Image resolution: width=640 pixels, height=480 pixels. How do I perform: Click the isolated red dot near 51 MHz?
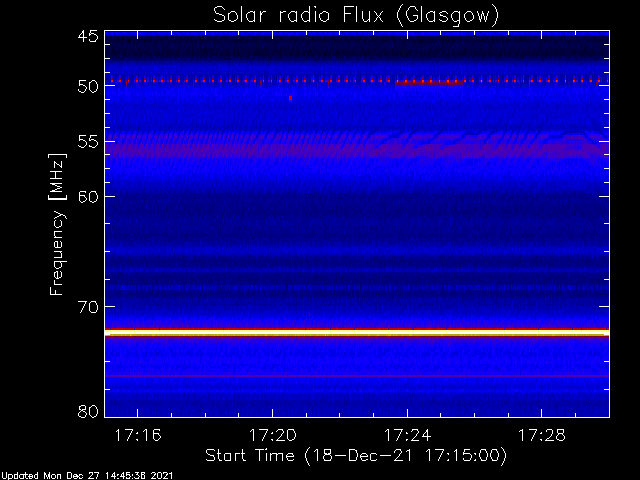click(x=290, y=98)
